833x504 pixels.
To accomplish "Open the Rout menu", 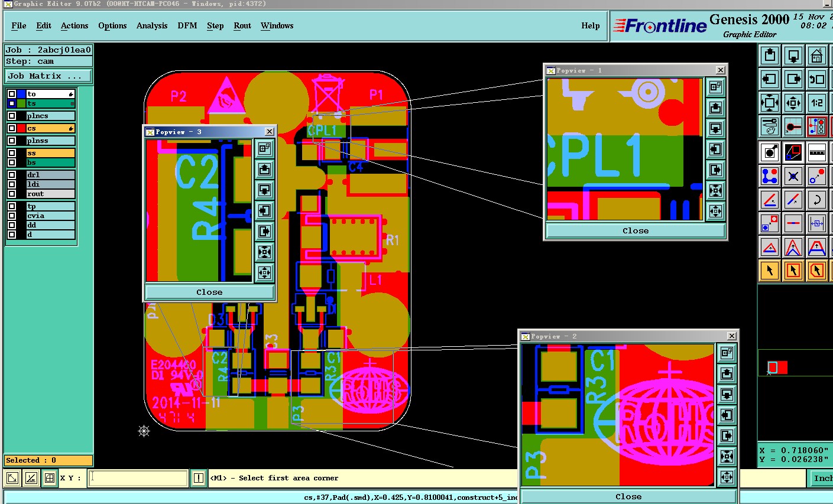I will point(242,25).
